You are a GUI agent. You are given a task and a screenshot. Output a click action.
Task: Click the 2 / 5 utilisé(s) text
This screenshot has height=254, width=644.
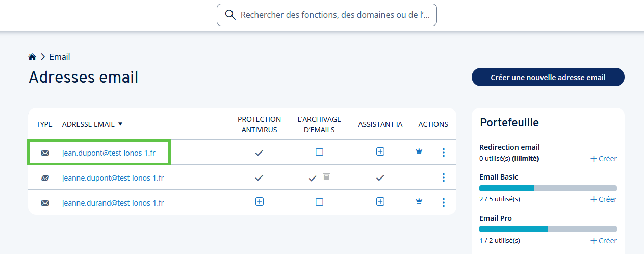500,199
